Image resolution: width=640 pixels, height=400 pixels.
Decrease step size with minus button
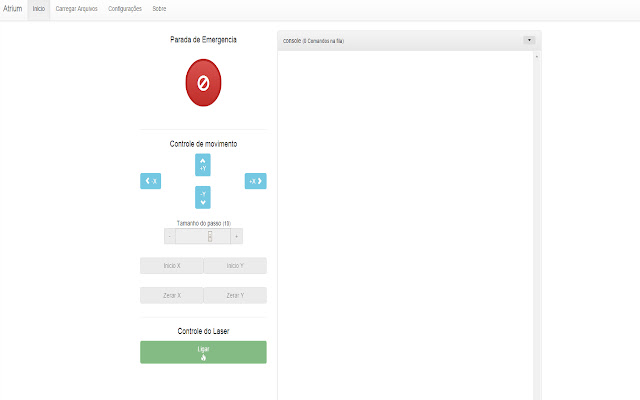170,236
